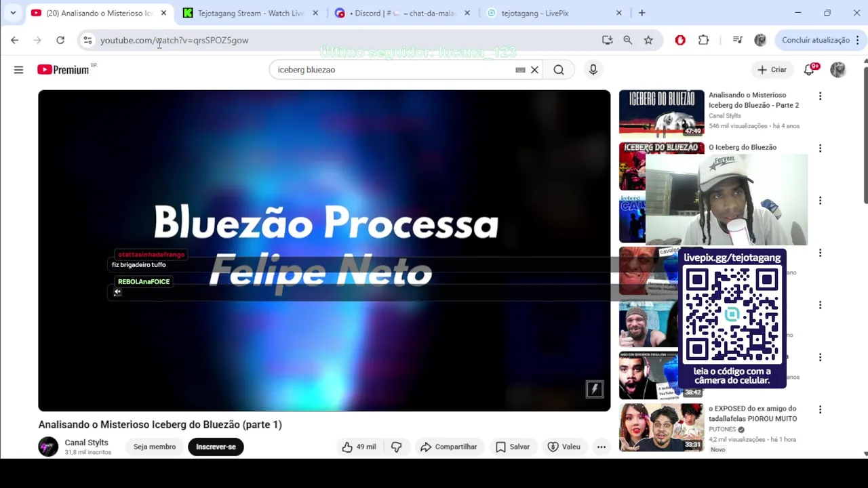
Task: Open the YouTube account avatar menu
Action: (838, 70)
